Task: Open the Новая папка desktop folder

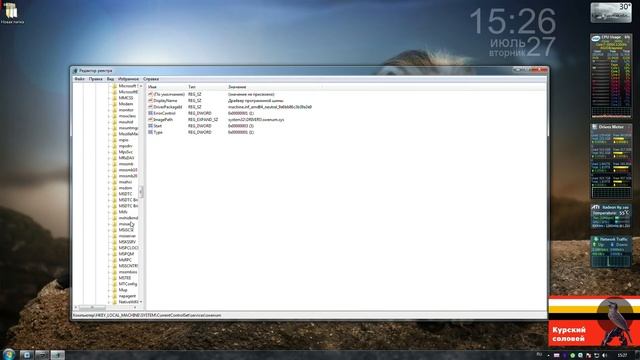Action: (x=11, y=12)
